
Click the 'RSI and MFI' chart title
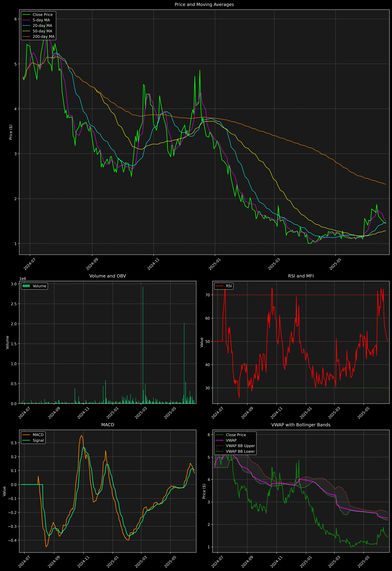tap(301, 276)
